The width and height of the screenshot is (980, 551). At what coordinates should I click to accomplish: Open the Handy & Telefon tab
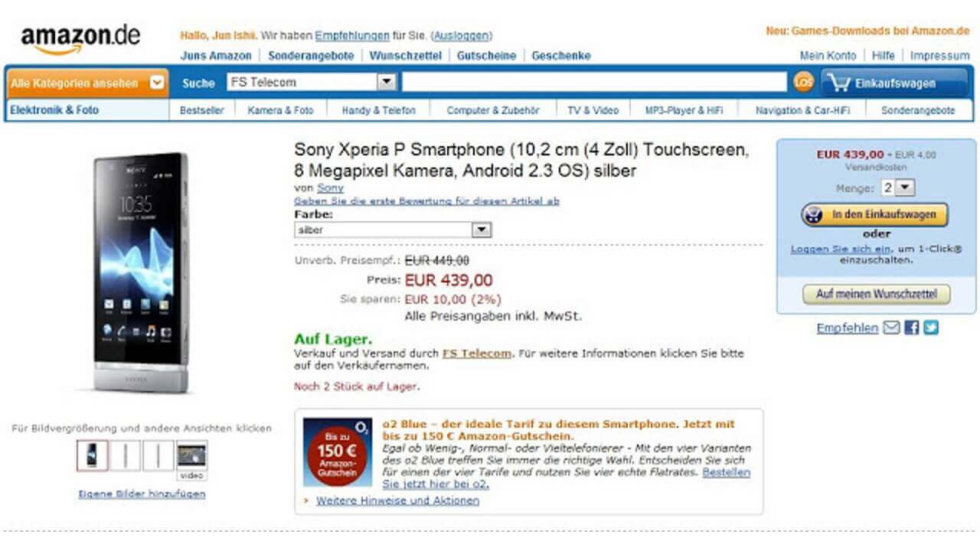(378, 110)
